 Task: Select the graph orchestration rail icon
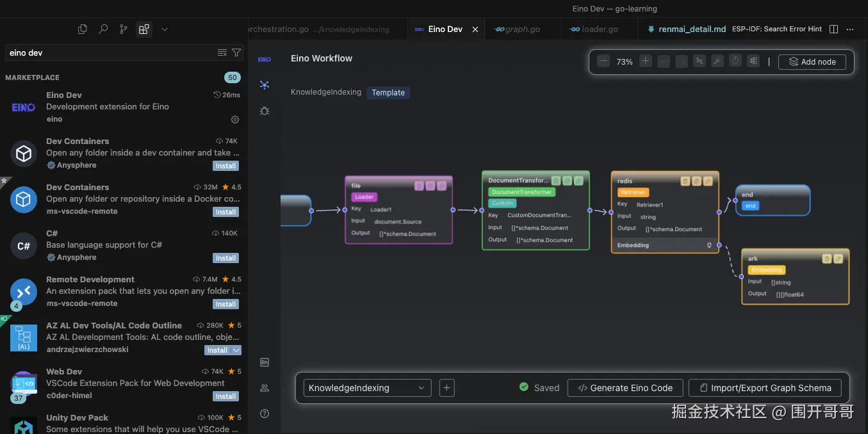265,84
